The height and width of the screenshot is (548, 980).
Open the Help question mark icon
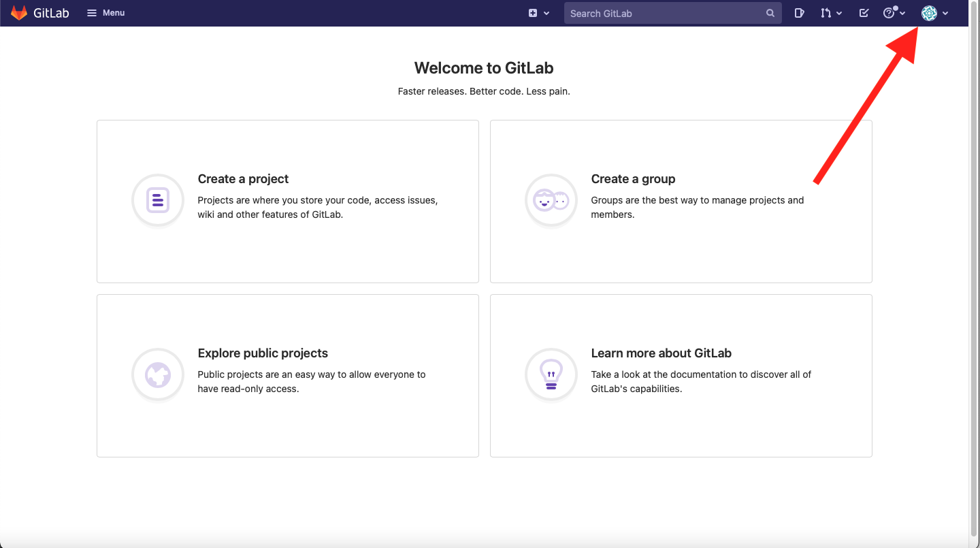889,13
